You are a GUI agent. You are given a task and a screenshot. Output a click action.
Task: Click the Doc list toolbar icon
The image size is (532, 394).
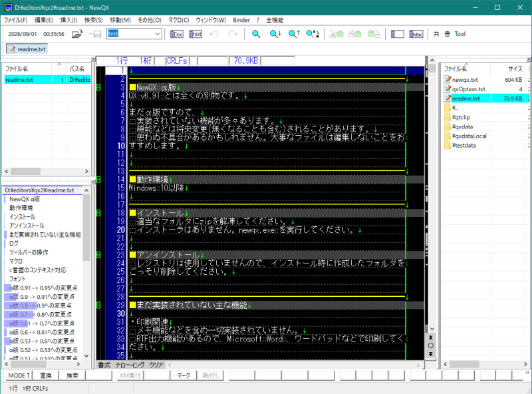pos(176,34)
